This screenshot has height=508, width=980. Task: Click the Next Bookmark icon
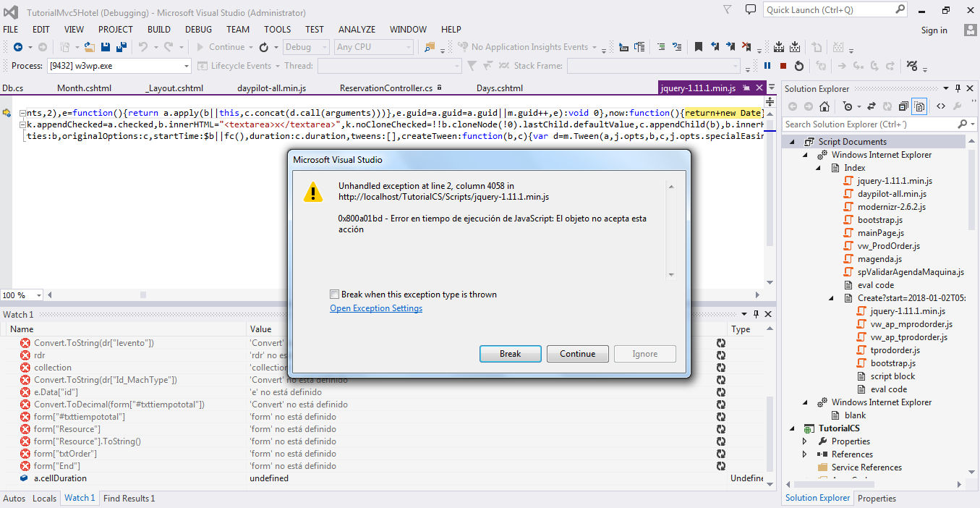pos(732,47)
